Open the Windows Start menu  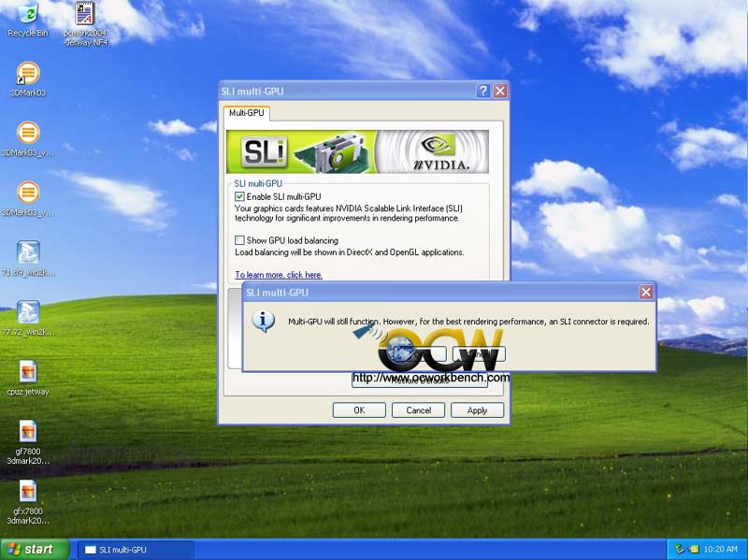[x=35, y=550]
